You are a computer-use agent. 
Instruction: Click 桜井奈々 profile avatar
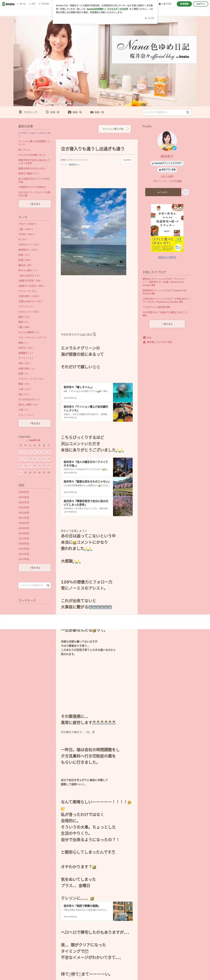point(167,141)
